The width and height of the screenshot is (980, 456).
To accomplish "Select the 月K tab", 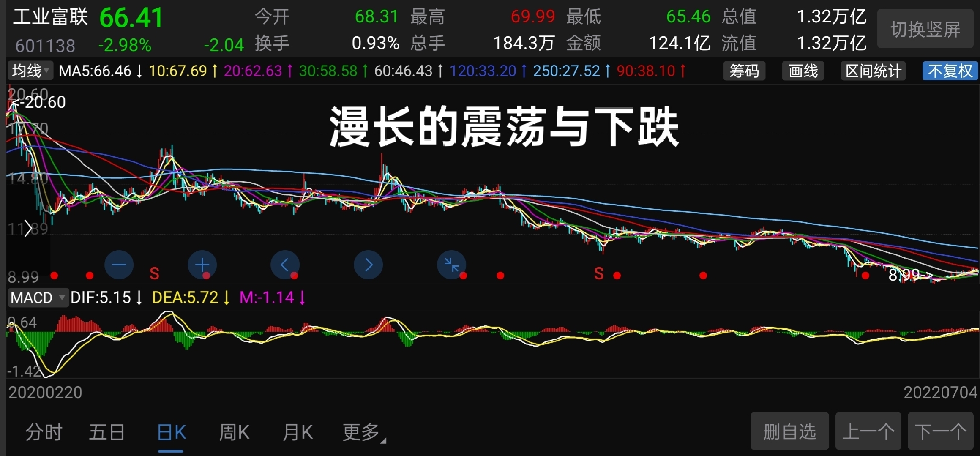I will click(298, 432).
